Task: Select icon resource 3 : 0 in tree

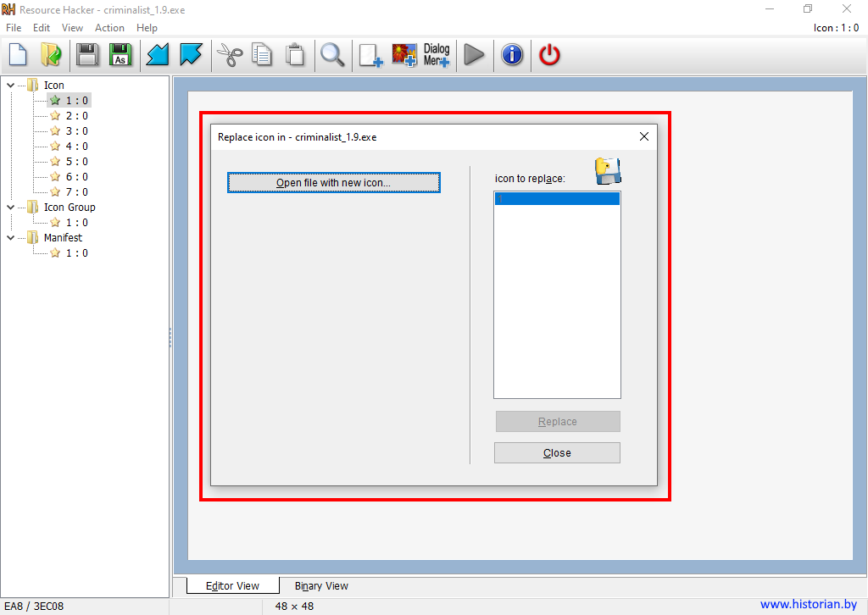Action: (76, 130)
